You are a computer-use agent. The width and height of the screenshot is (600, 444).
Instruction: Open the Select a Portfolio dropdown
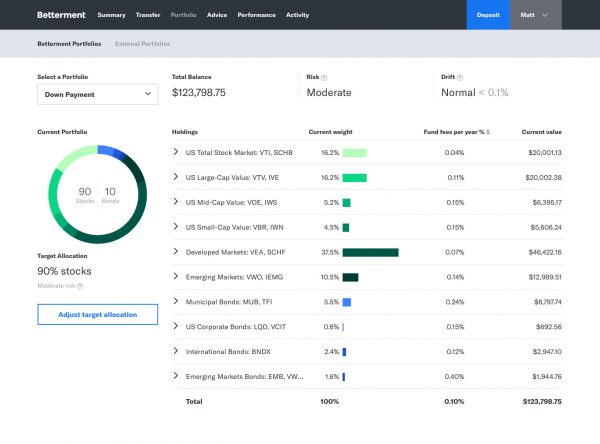pos(96,93)
